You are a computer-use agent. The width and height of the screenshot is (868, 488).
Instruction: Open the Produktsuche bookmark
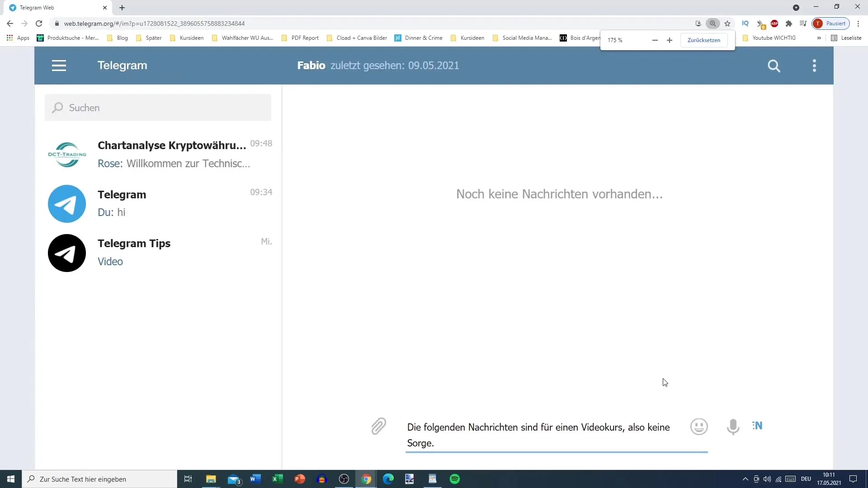[x=68, y=38]
